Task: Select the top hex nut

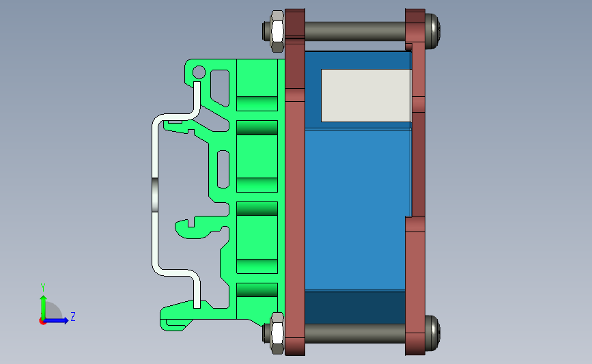Action: point(277,31)
